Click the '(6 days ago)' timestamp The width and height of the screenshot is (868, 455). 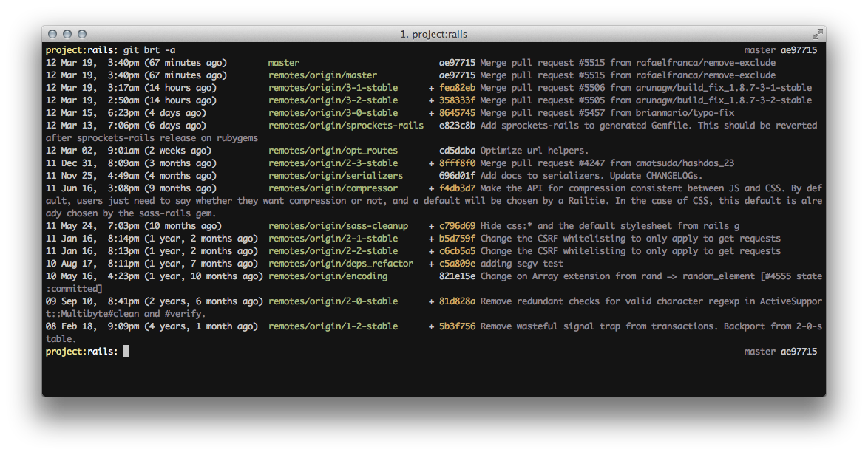click(x=175, y=126)
